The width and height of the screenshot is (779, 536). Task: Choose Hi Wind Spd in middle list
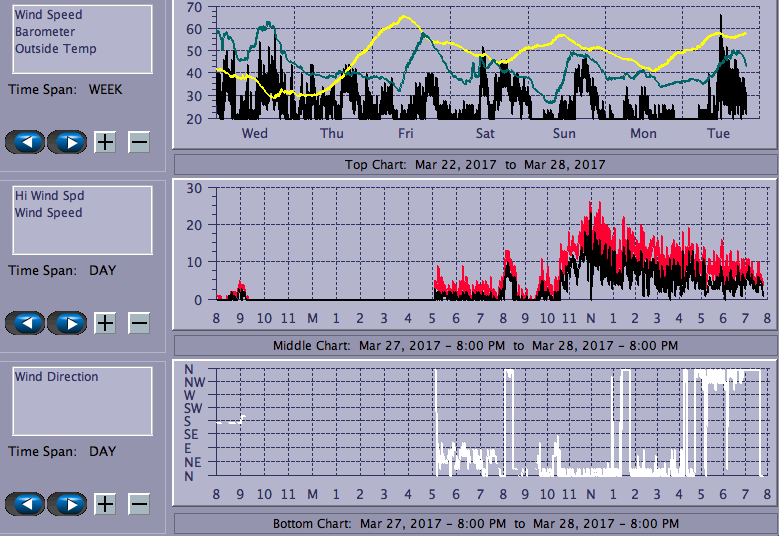tap(49, 196)
